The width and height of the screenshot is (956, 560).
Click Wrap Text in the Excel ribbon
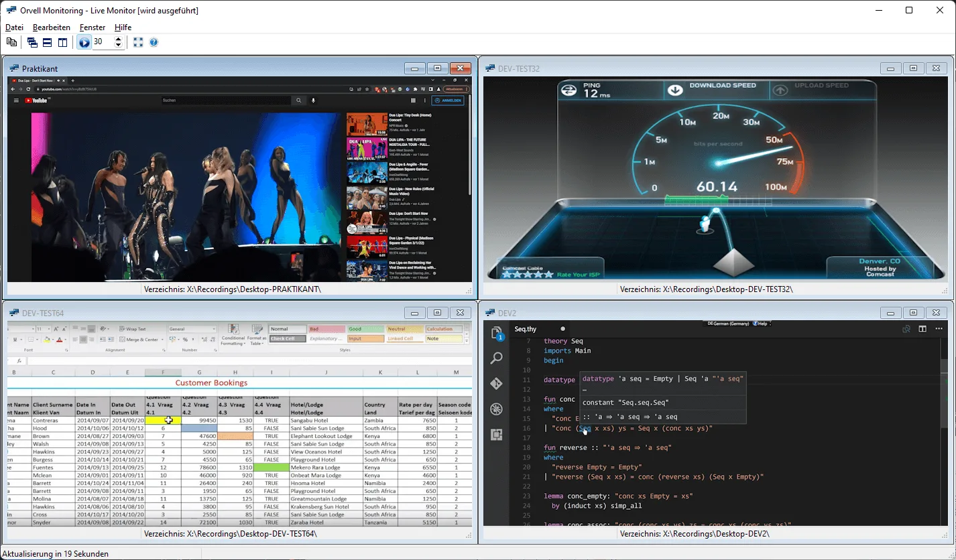(132, 329)
